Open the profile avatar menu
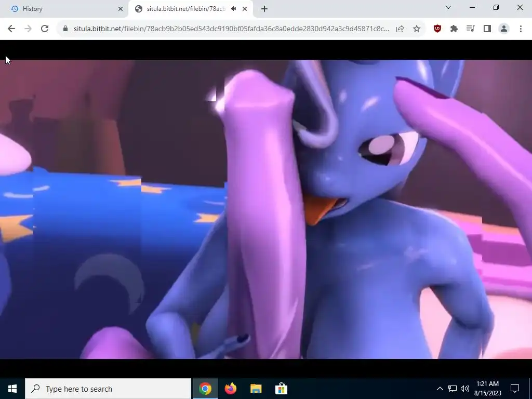532x399 pixels. (504, 29)
